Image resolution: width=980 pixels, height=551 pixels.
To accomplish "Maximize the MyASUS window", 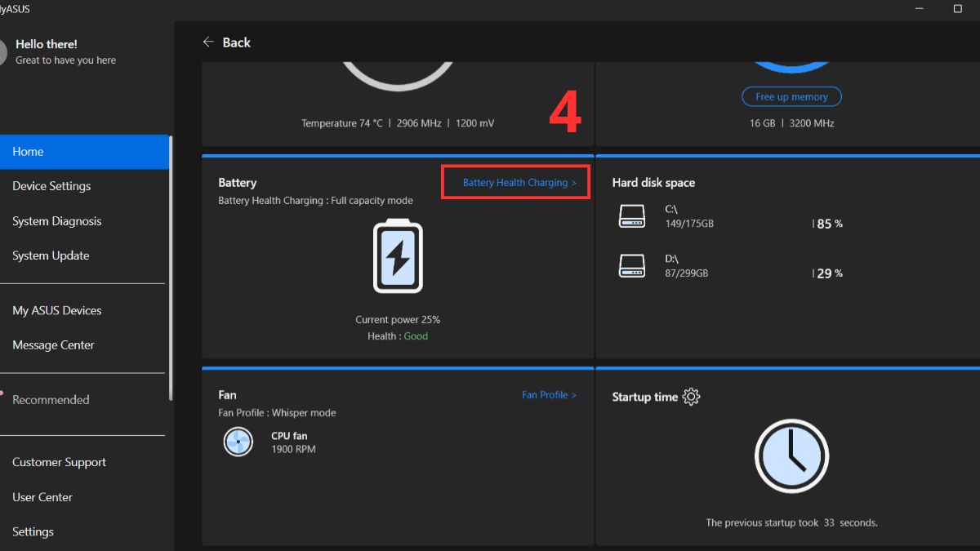I will (958, 9).
